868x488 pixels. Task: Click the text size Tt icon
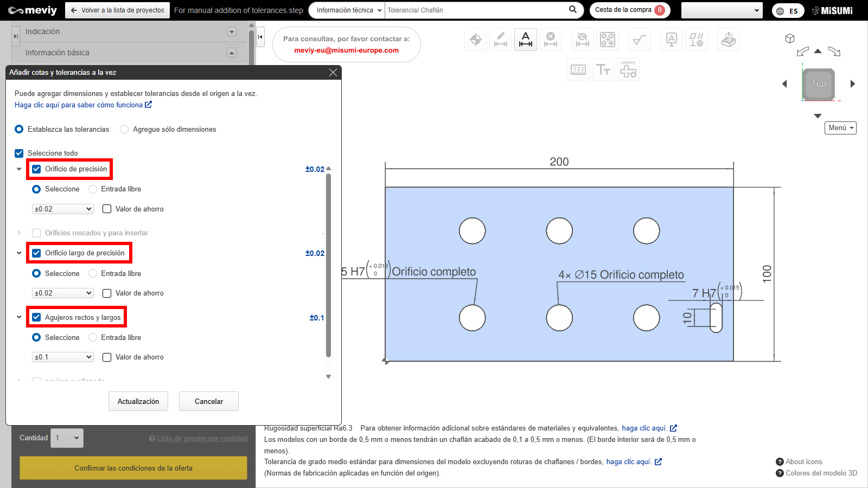click(603, 70)
